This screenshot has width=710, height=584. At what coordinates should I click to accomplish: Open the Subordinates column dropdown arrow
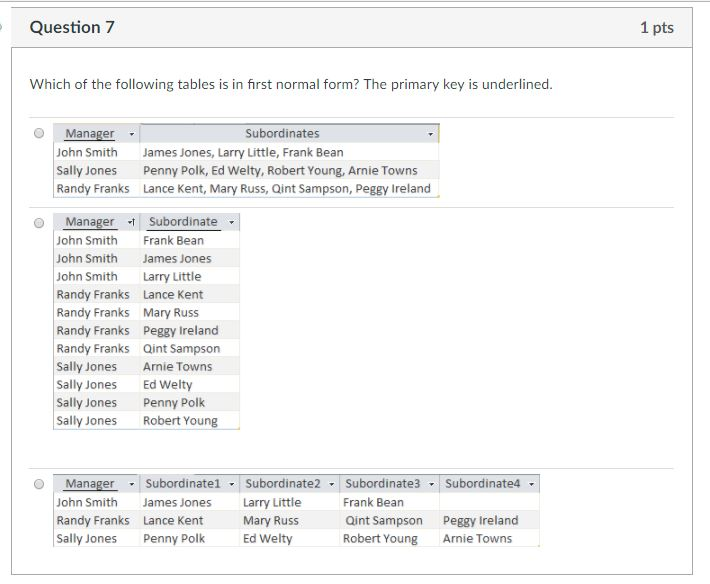coord(430,134)
